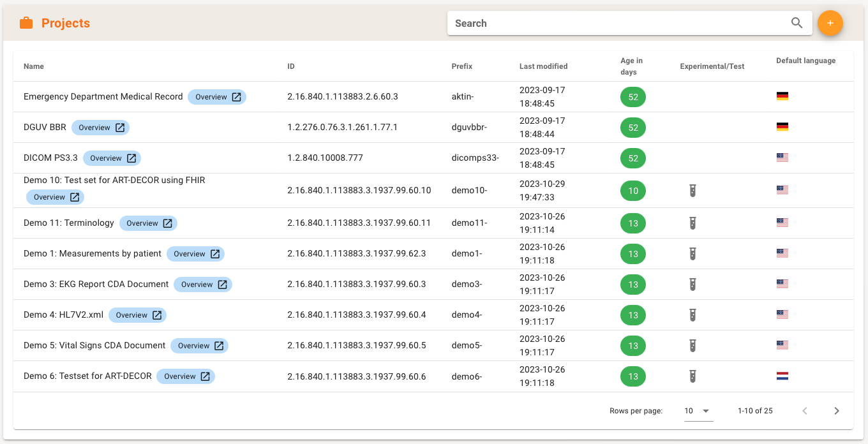Click US flag in DICOM PS3.3 row
This screenshot has height=444, width=868.
[782, 158]
